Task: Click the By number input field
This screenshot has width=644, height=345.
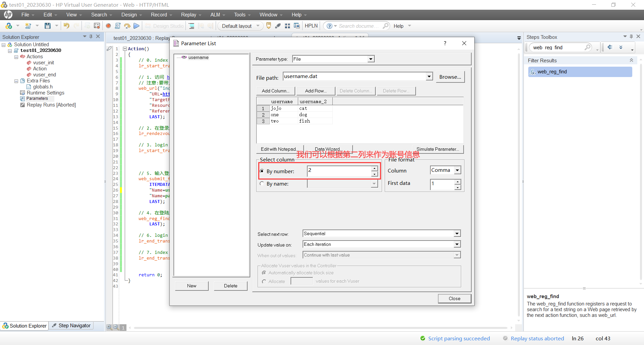Action: point(339,171)
